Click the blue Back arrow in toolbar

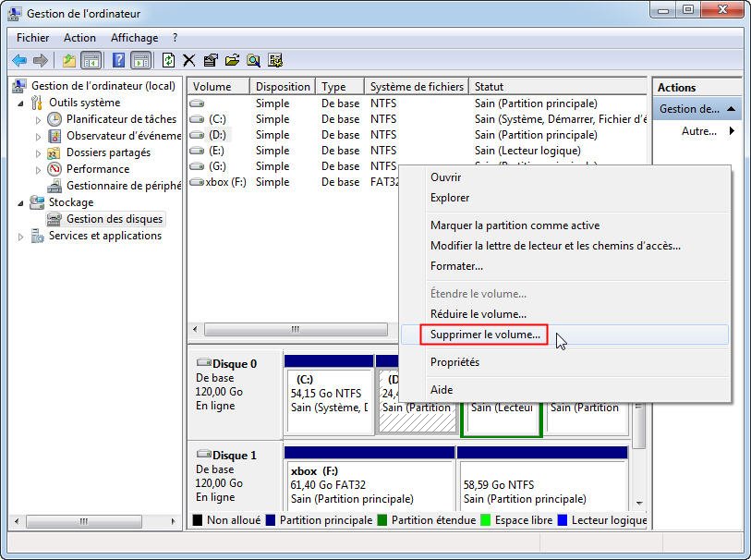coord(19,60)
